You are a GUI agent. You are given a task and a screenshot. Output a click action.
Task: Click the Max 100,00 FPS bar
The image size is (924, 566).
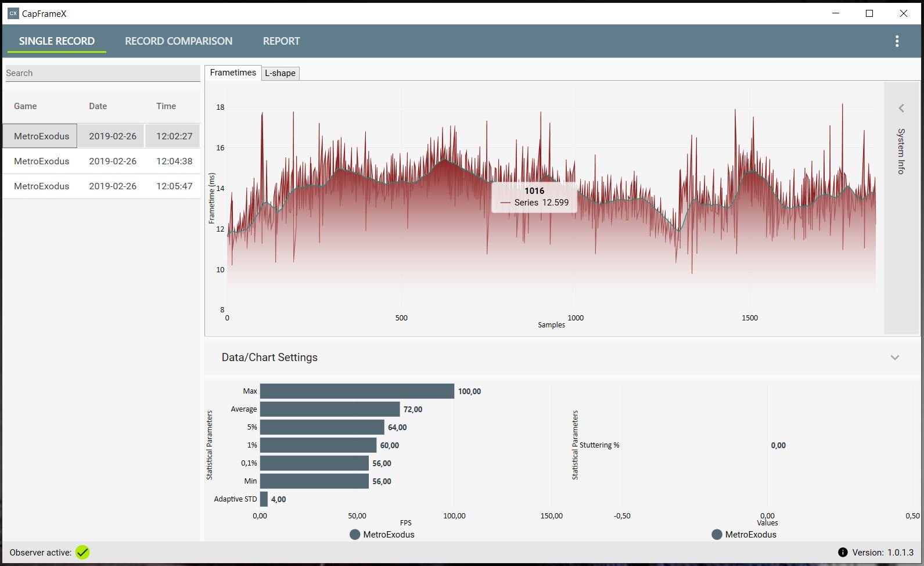[x=357, y=391]
